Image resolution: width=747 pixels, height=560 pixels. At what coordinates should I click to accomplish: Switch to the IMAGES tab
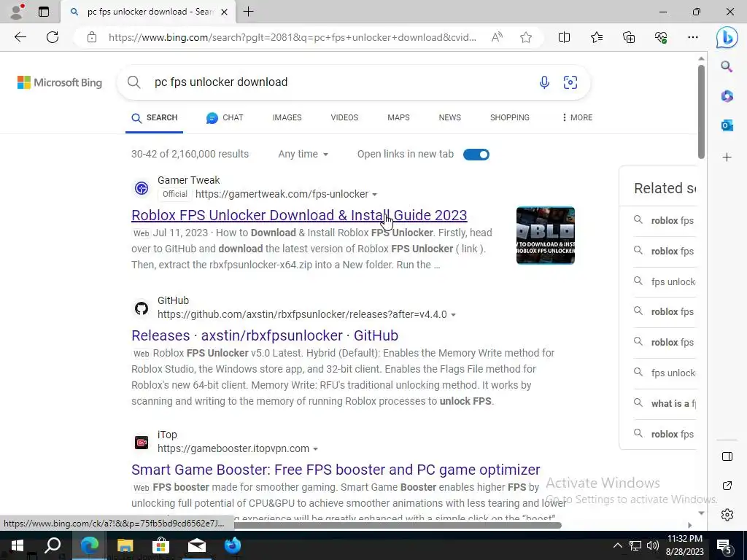pos(287,117)
